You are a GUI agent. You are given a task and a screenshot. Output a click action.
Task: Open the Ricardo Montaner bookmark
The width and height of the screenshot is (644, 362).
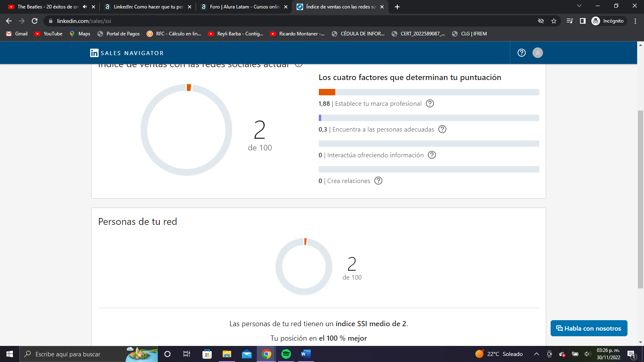click(297, 34)
